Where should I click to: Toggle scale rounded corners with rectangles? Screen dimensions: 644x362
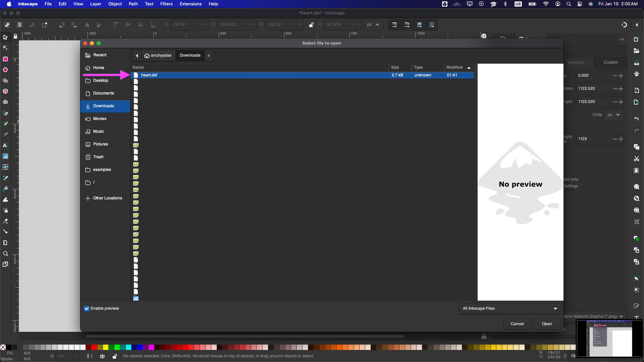click(407, 25)
